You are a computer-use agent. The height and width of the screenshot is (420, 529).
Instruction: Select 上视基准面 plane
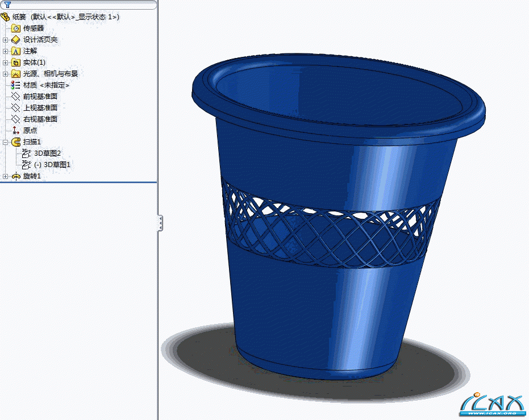coord(40,107)
